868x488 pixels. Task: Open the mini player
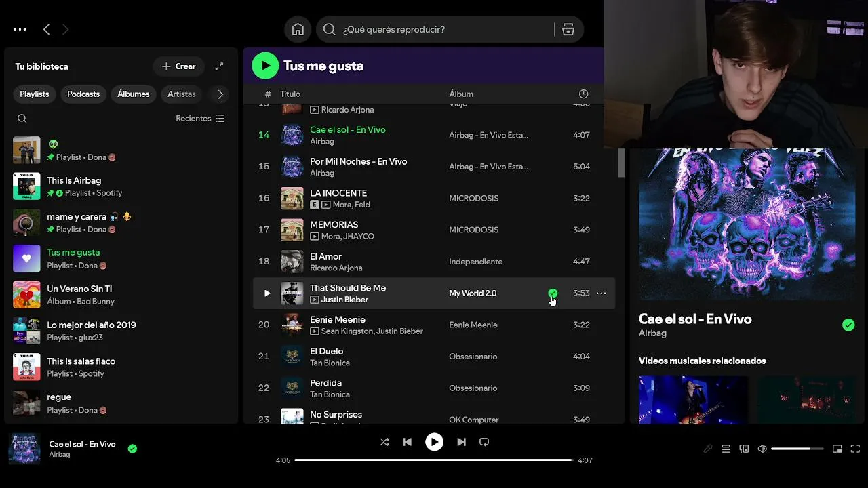(837, 449)
